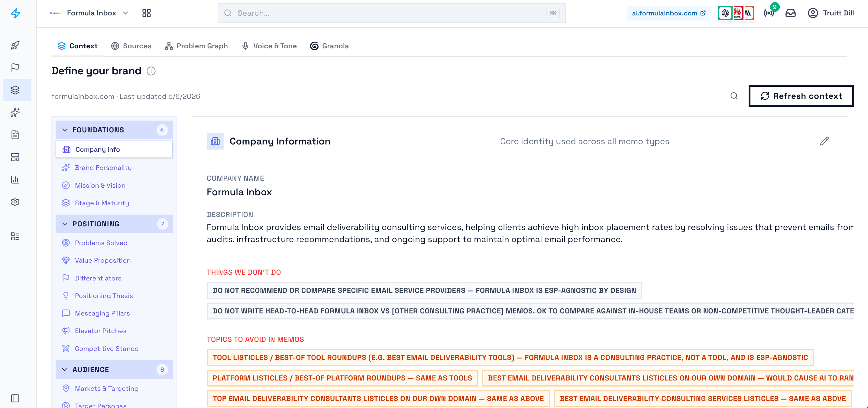Click 'Top email deliverability consultants listicles' tag
The height and width of the screenshot is (408, 868).
tap(378, 399)
